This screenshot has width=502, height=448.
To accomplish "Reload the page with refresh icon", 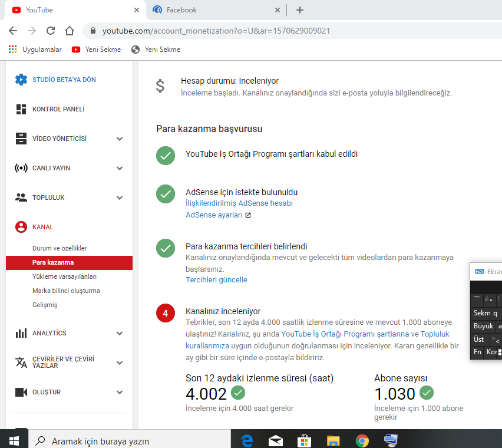I will coord(51,31).
